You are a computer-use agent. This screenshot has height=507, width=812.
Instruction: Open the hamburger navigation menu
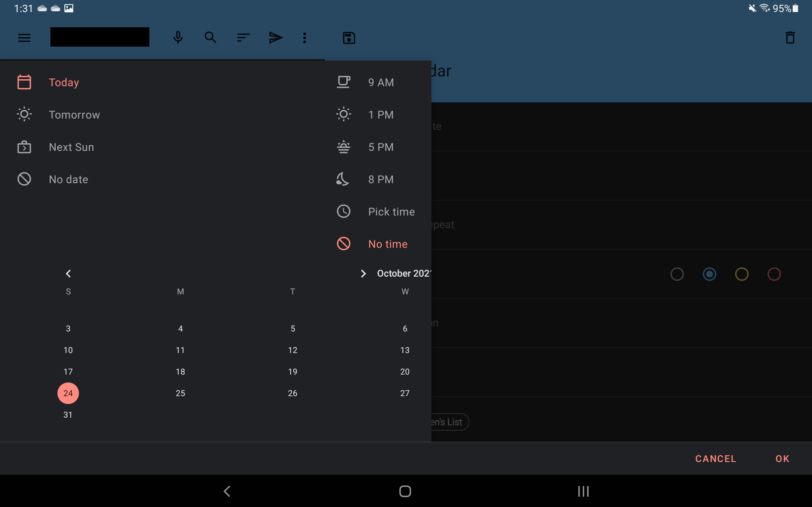24,38
